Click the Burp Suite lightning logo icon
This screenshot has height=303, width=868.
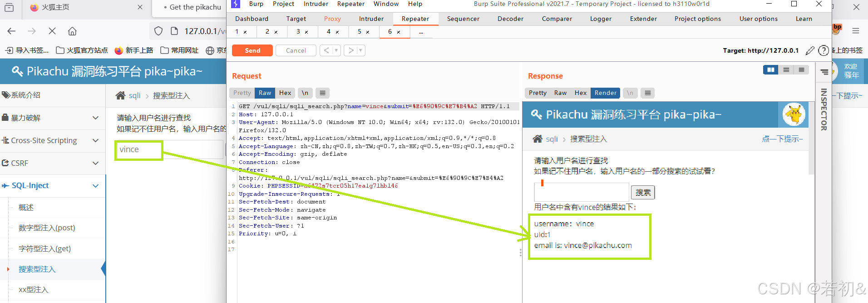coord(236,4)
